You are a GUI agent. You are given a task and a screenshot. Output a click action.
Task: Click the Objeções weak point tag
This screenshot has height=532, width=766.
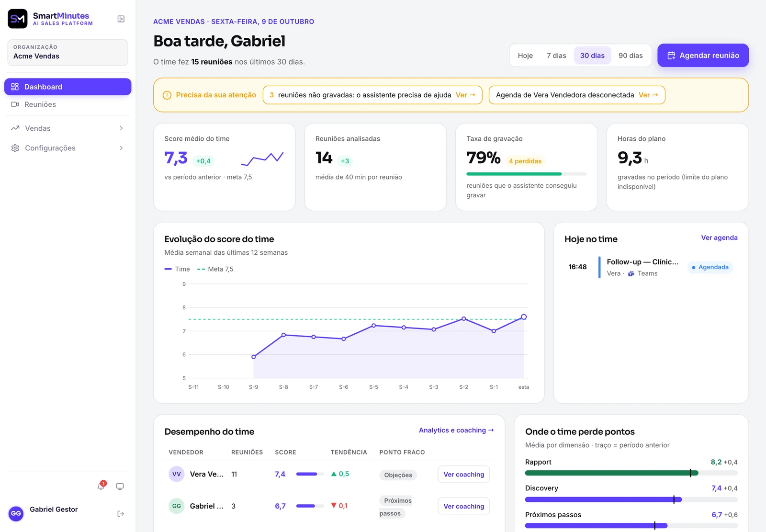point(398,475)
